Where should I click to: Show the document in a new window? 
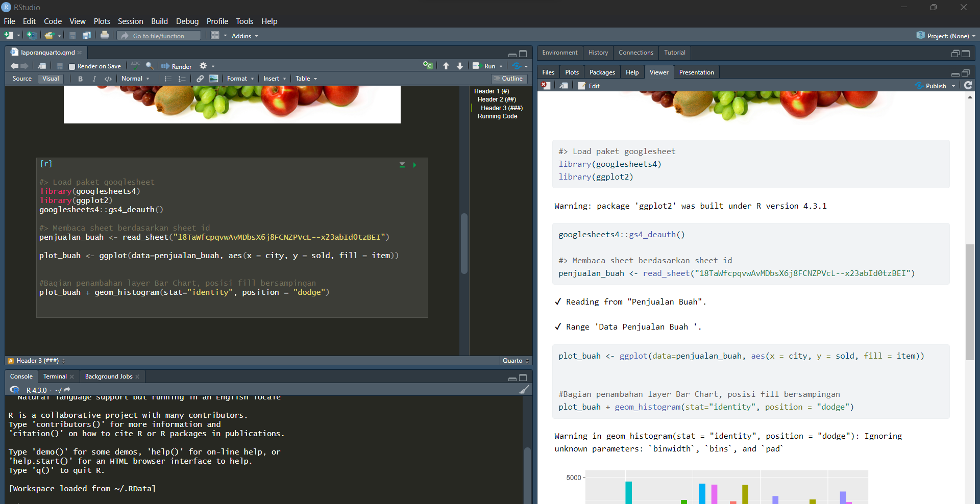[x=42, y=66]
